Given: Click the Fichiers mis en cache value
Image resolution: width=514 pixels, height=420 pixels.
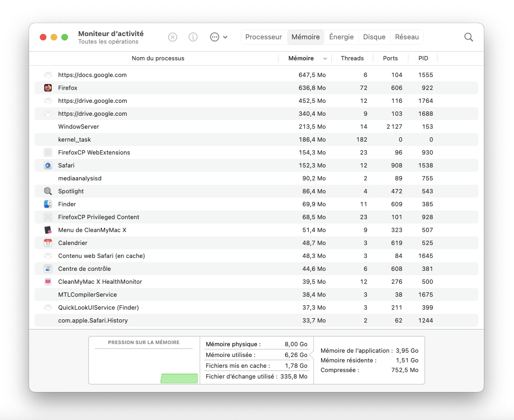Looking at the screenshot, I should pyautogui.click(x=296, y=366).
